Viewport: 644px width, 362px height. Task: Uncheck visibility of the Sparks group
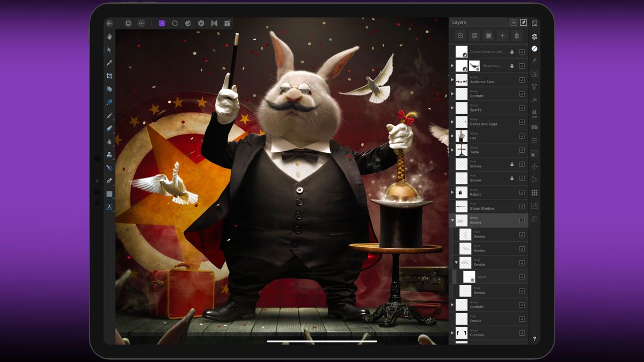[522, 108]
